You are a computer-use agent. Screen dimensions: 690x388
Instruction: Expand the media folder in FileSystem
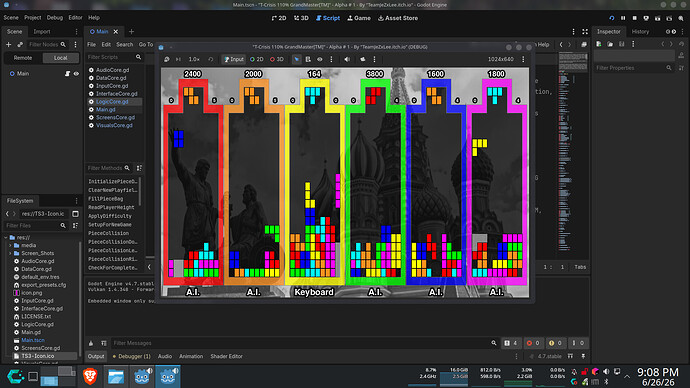11,245
